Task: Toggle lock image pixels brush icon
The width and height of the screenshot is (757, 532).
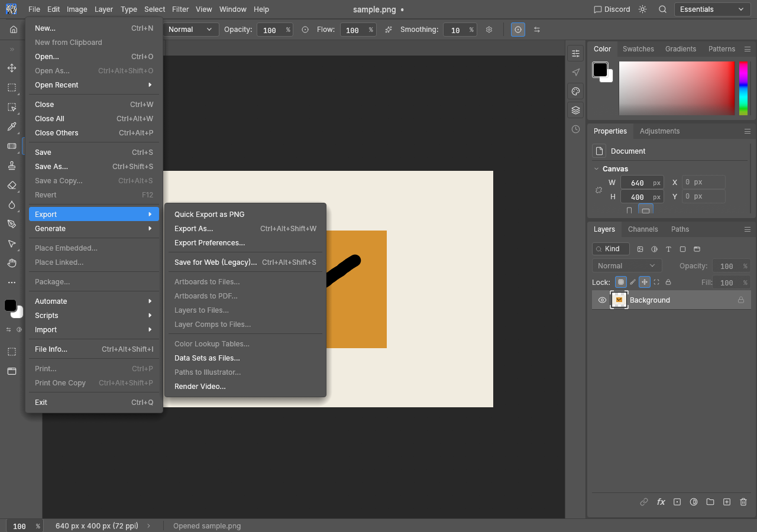Action: click(633, 282)
